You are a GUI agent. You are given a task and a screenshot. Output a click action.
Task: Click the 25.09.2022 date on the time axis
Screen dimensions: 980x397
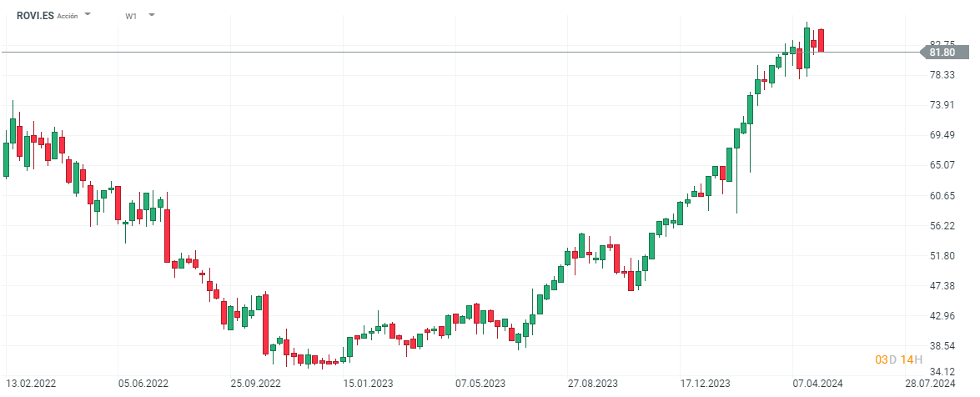[256, 384]
